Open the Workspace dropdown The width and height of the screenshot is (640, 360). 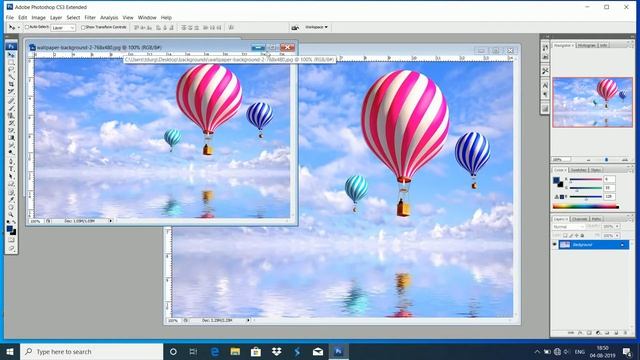click(x=316, y=27)
